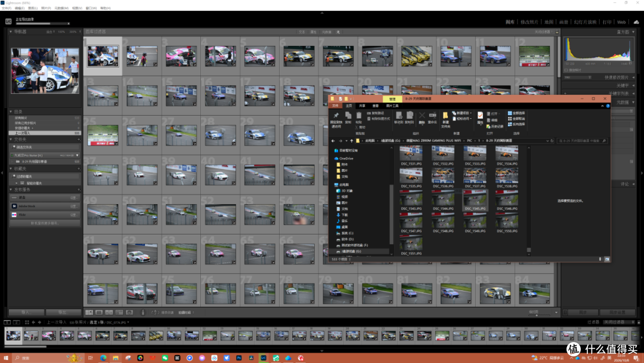Select DSC_1545.JPG thumbnail in Explorer
Image resolution: width=644 pixels, height=363 pixels.
[475, 201]
